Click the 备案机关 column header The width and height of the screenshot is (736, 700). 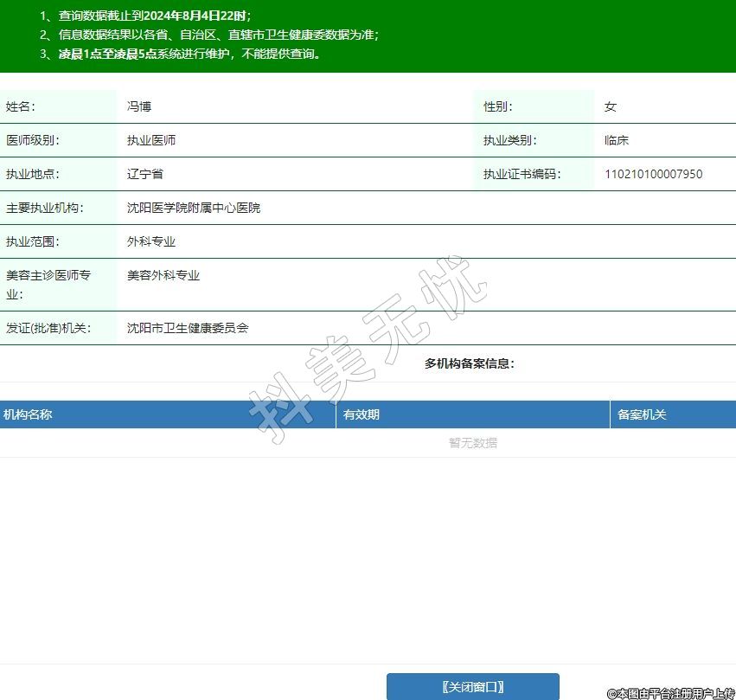[642, 414]
